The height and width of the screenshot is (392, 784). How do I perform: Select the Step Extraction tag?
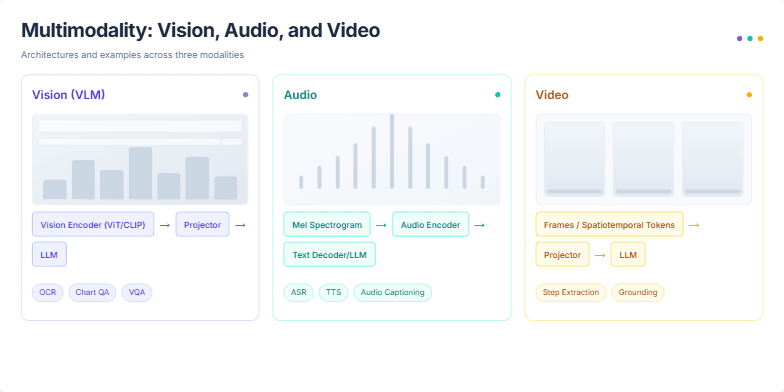(571, 292)
